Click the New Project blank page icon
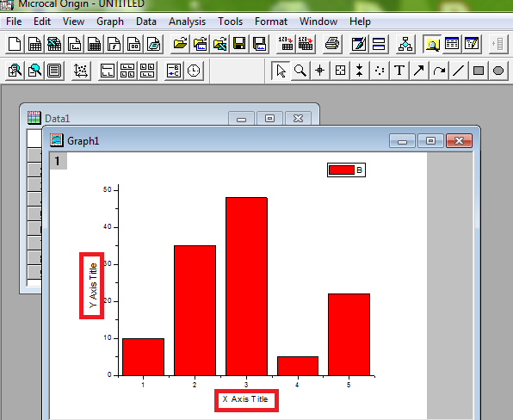Viewport: 513px width, 420px height. 15,44
